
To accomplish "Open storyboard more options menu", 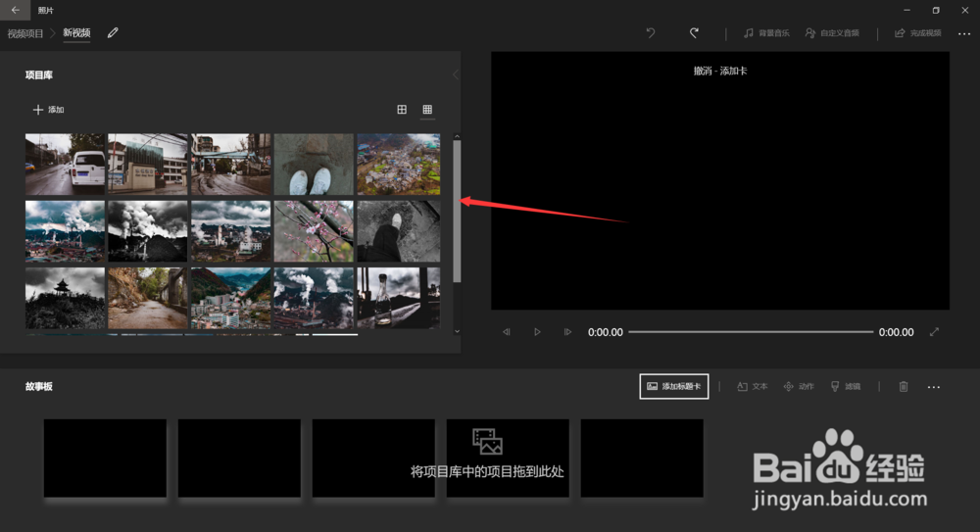I will pos(934,387).
